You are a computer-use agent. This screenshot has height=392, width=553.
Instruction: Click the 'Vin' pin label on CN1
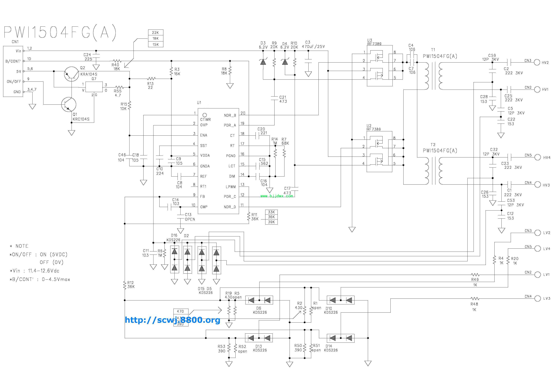[18, 51]
